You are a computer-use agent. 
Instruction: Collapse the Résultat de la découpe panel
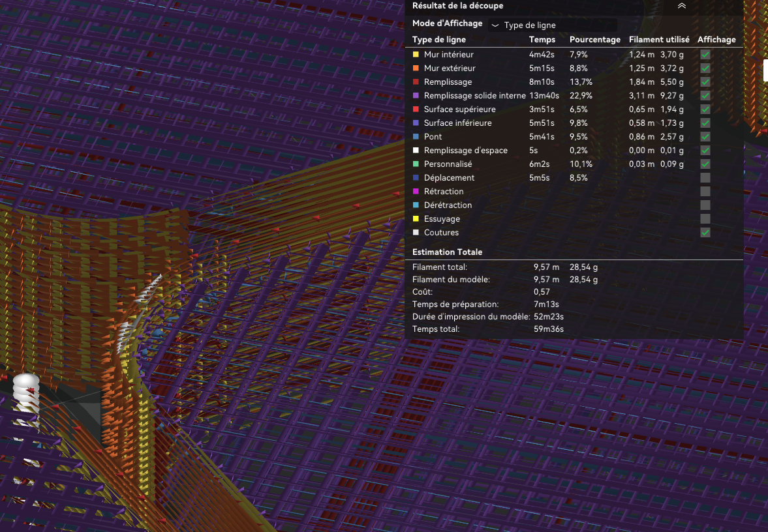point(681,6)
